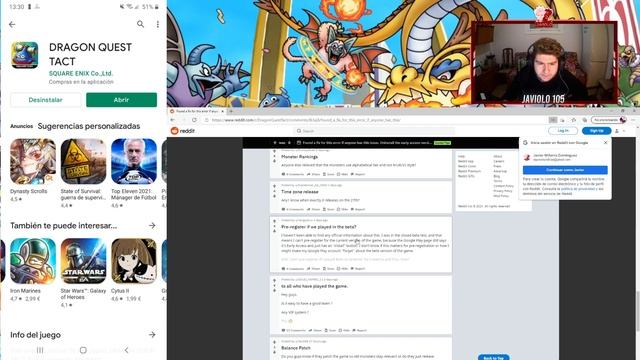This screenshot has width=640, height=360.
Task: Click Comments under 'Monster Rankings' post
Action: (x=292, y=174)
